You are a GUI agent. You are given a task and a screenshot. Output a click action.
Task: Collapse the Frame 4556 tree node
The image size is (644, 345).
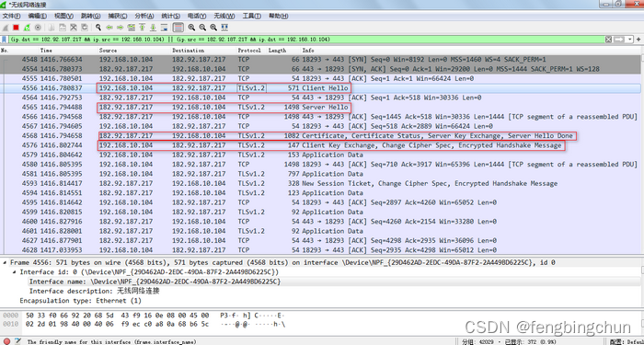point(6,262)
